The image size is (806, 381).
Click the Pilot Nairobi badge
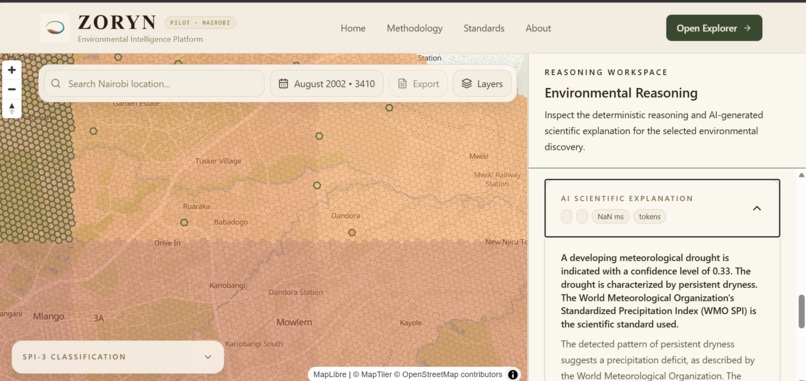tap(200, 23)
